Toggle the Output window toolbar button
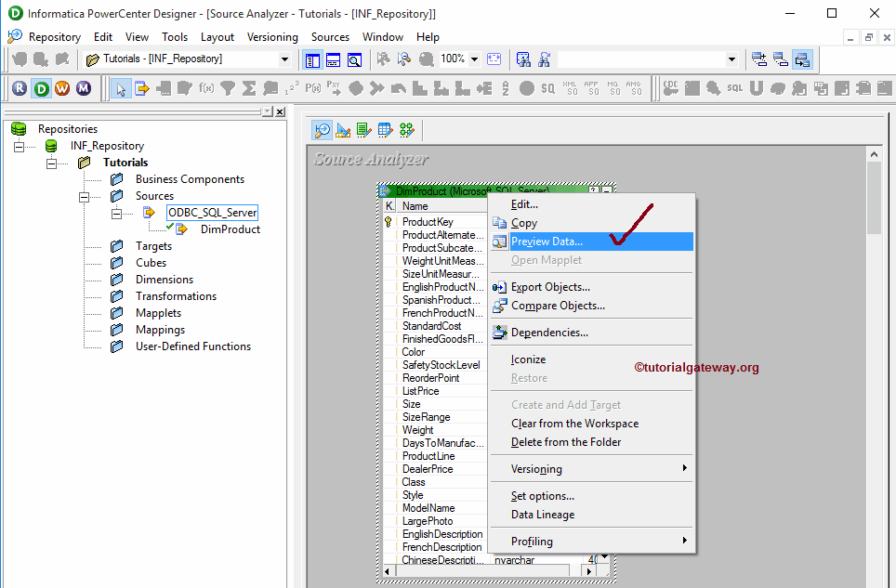Image resolution: width=896 pixels, height=588 pixels. coord(333,59)
